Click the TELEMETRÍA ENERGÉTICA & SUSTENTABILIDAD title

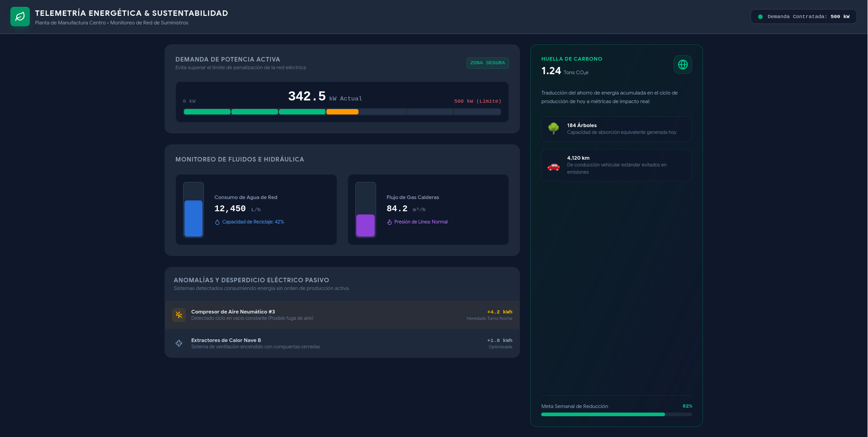point(132,13)
